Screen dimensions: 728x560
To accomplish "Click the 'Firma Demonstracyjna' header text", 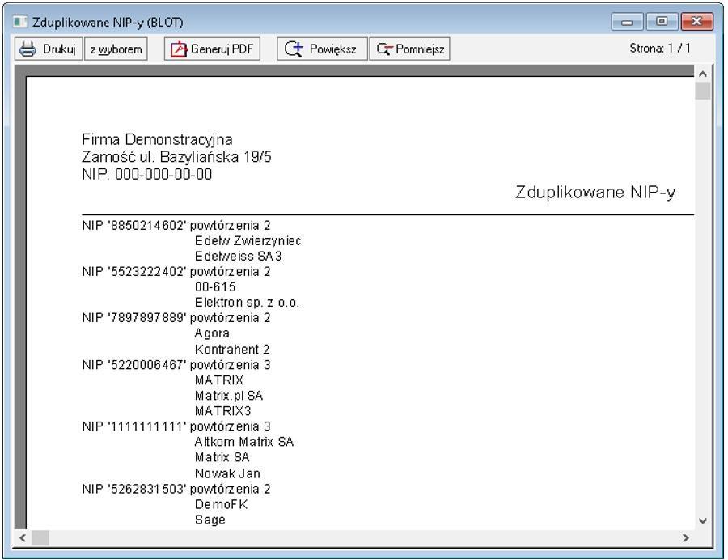I will point(157,139).
